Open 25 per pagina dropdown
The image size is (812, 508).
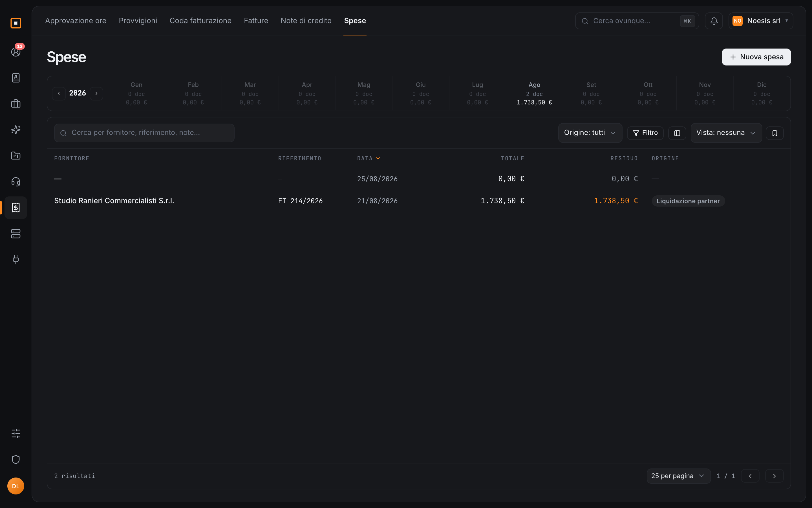coord(678,476)
